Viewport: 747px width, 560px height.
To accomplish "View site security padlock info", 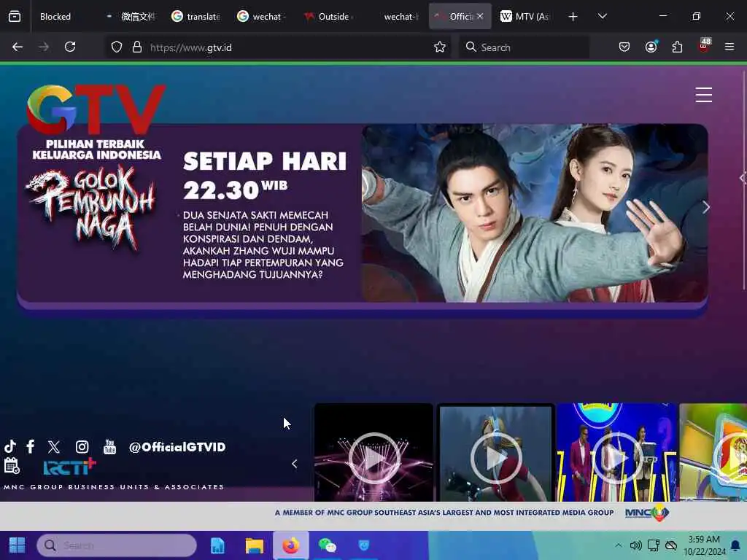I will click(137, 47).
